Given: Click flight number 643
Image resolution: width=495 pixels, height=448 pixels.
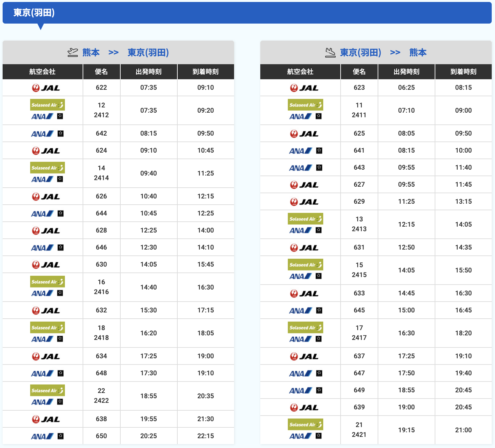Looking at the screenshot, I should 359,167.
